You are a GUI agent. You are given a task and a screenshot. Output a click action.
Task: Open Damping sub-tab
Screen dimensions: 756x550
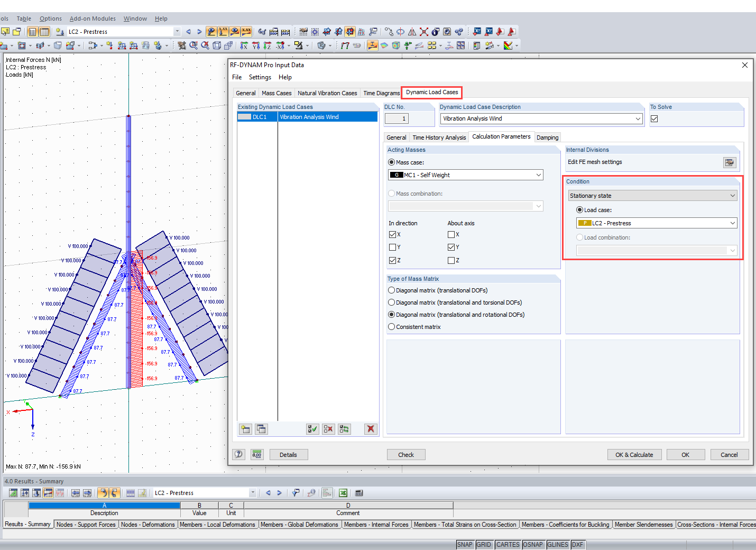(x=547, y=137)
